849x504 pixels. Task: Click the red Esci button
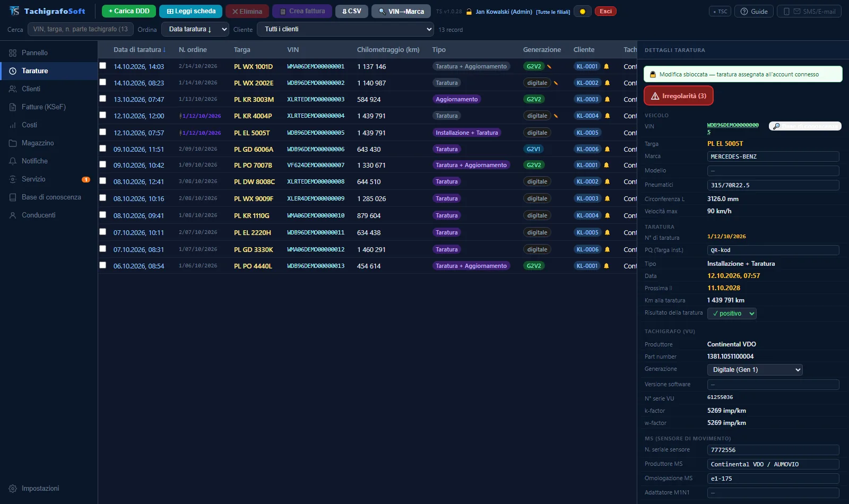[605, 11]
